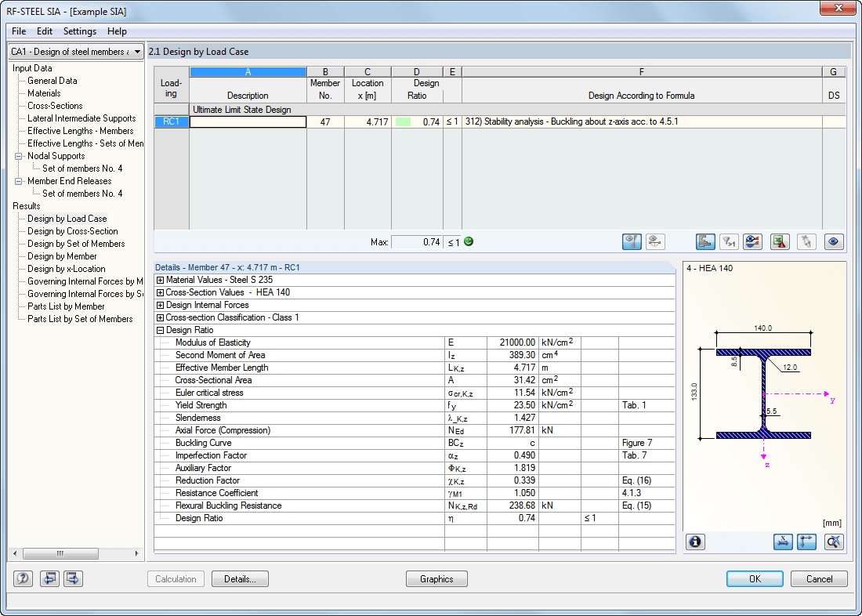Click the Details... button

tap(241, 578)
